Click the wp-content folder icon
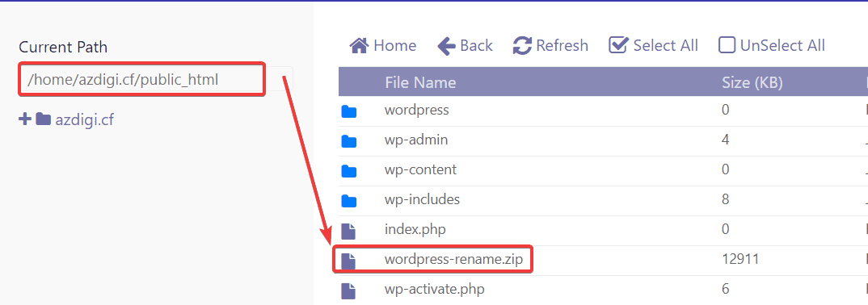 tap(349, 171)
